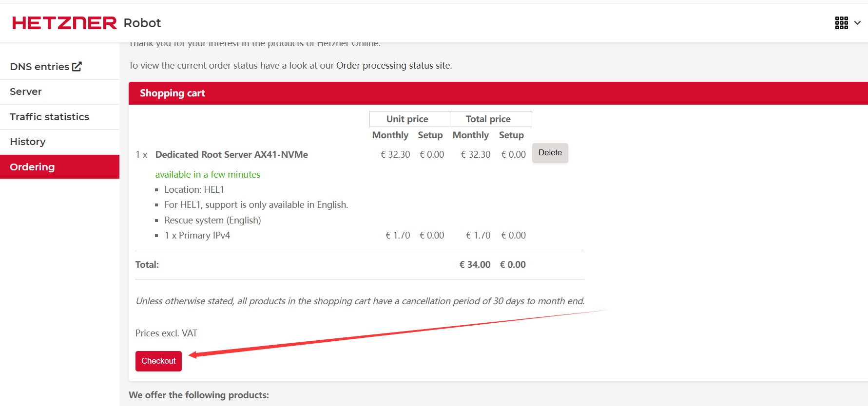The width and height of the screenshot is (868, 406).
Task: Expand the apps menu chevron
Action: [x=857, y=23]
